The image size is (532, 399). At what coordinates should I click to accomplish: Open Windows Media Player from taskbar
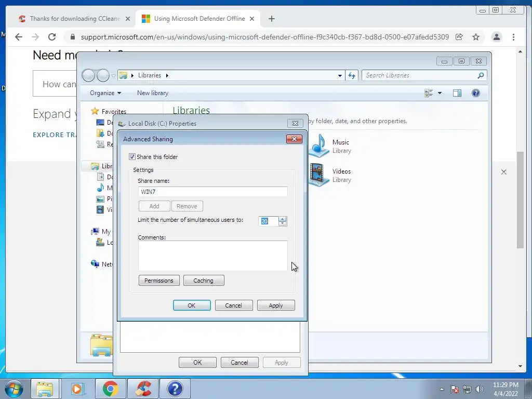coord(77,389)
